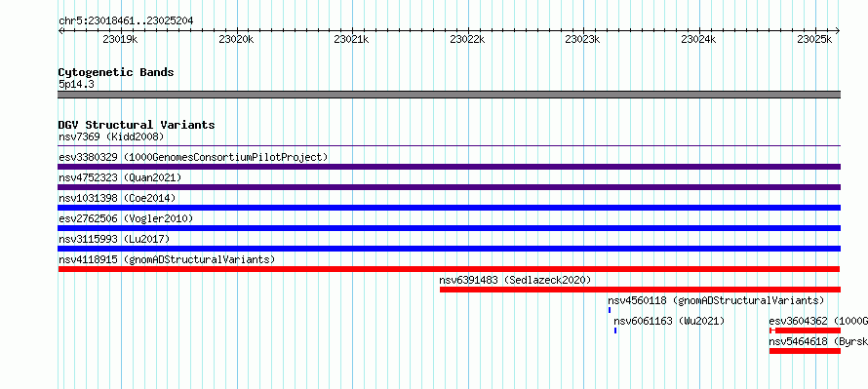868x389 pixels.
Task: Select the blue bar under nsv3115993
Action: (450, 249)
